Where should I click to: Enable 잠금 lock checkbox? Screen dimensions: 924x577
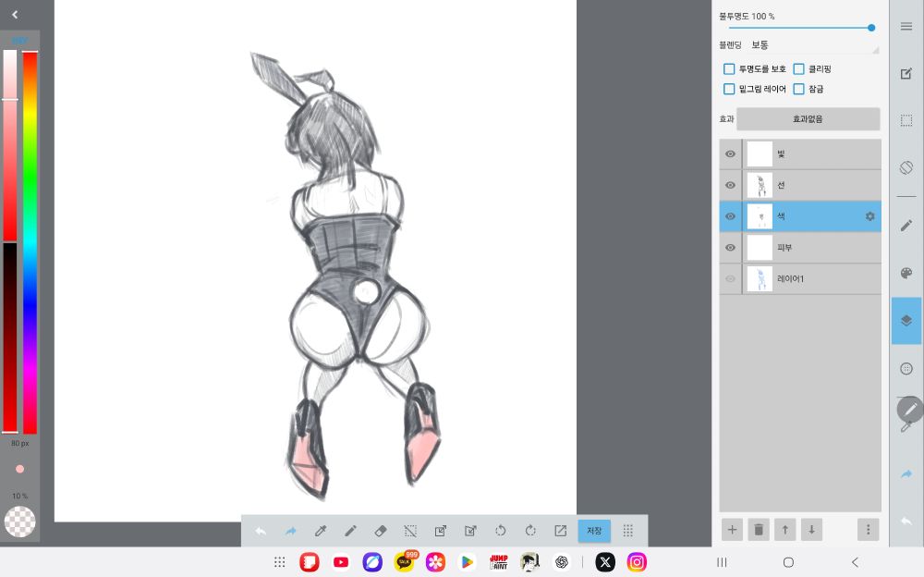[798, 89]
